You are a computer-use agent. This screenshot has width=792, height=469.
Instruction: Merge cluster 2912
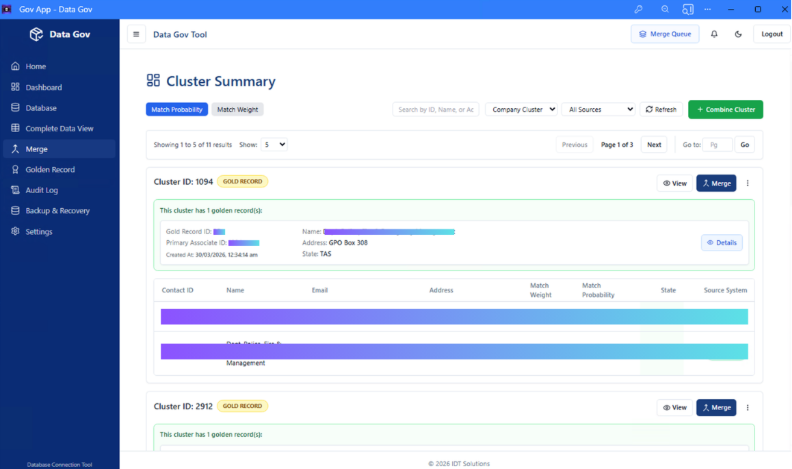(x=716, y=407)
